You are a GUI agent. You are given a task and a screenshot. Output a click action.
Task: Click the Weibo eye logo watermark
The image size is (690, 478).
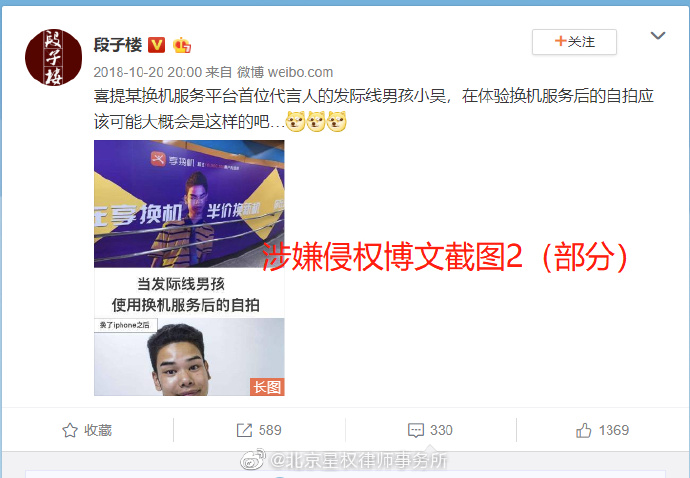click(253, 460)
